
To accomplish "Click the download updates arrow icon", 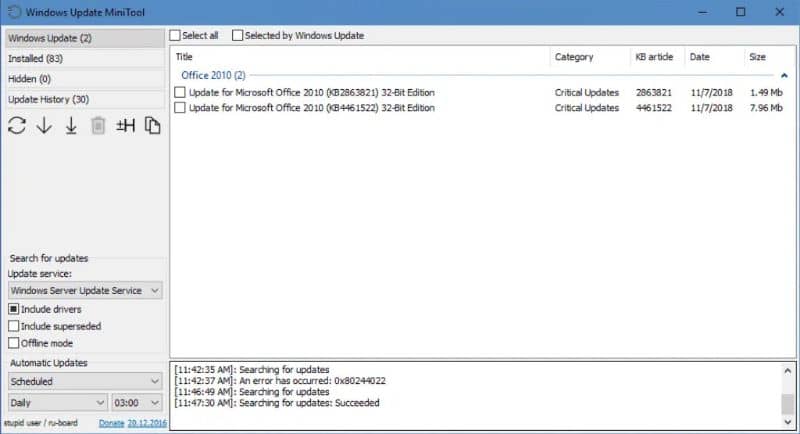I will click(44, 125).
